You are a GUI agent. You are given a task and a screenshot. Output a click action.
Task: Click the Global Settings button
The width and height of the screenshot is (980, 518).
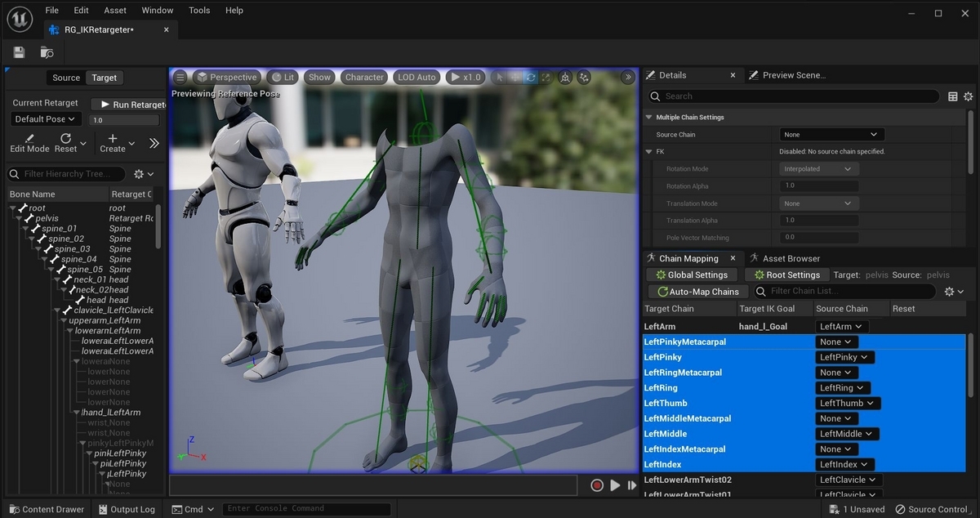[x=691, y=275]
